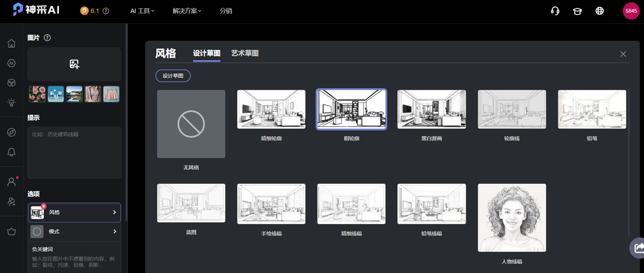Screen dimensions: 644x273
Task: Click the 设计草图 filter pill button
Action: click(173, 76)
